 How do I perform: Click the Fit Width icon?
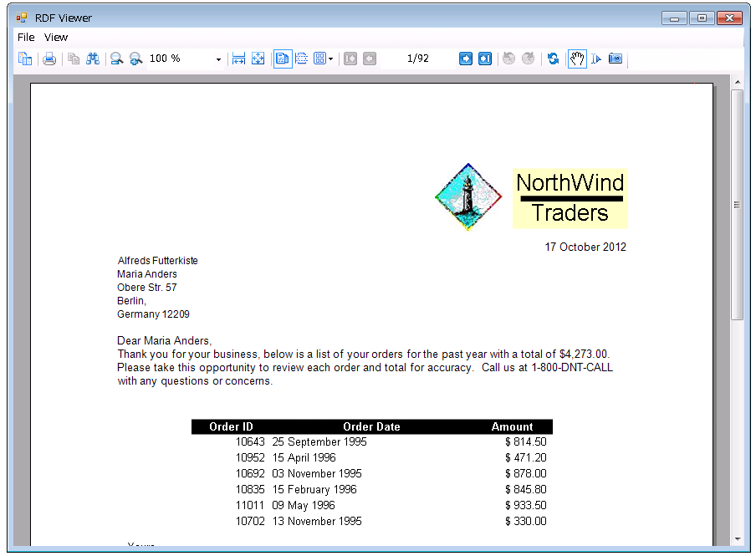238,59
